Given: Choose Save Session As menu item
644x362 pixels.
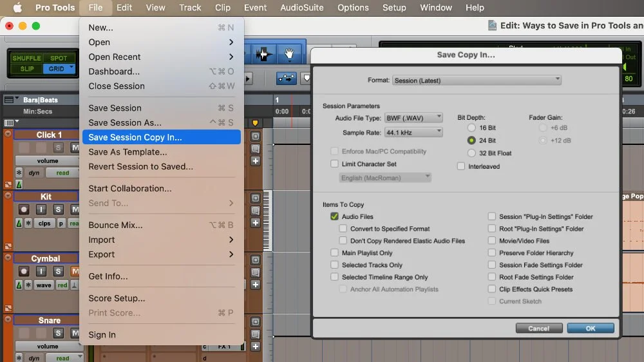Looking at the screenshot, I should (x=161, y=122).
